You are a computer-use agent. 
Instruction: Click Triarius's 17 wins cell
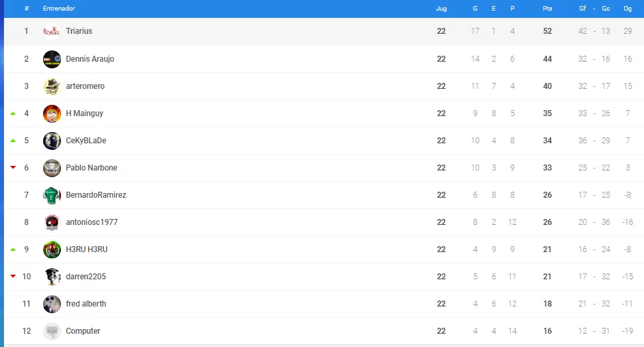coord(475,31)
